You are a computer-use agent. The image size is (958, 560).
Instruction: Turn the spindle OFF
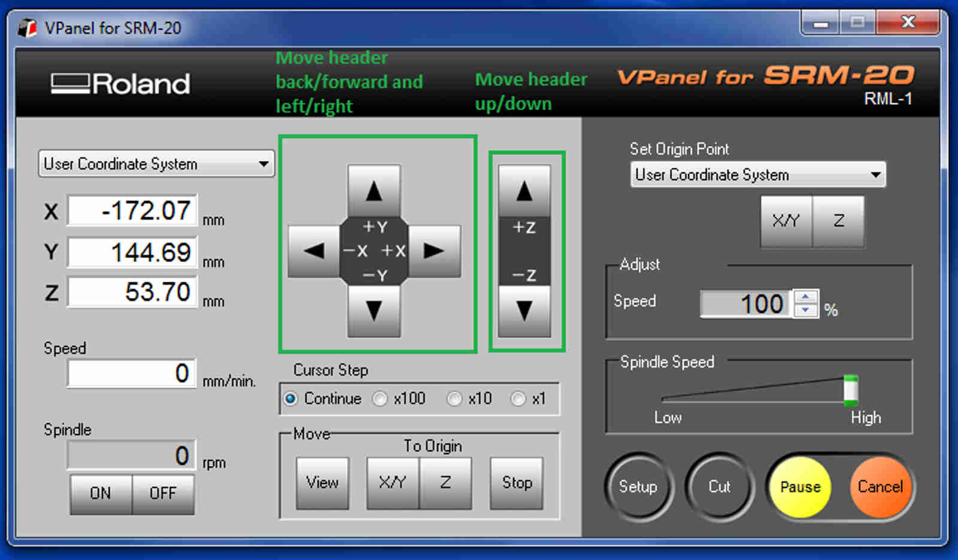click(x=163, y=494)
